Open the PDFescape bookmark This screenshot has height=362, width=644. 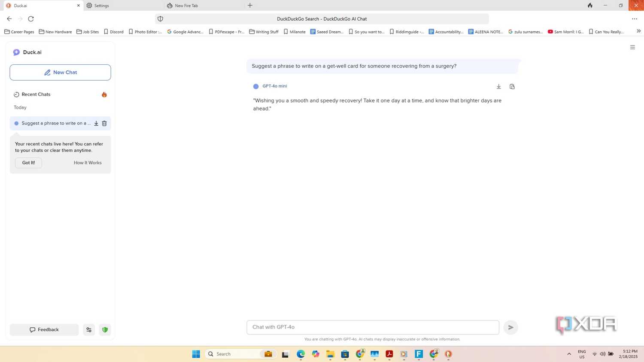[x=226, y=32]
